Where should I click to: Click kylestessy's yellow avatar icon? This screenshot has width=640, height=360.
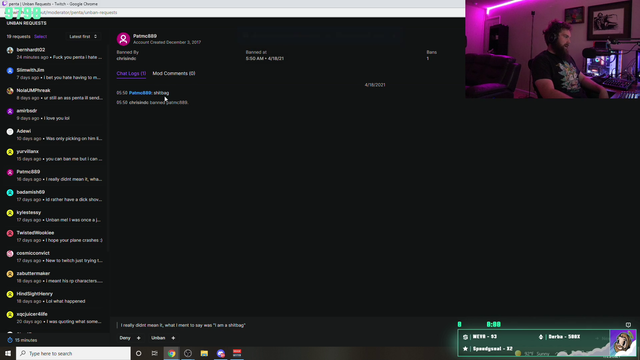pos(10,213)
